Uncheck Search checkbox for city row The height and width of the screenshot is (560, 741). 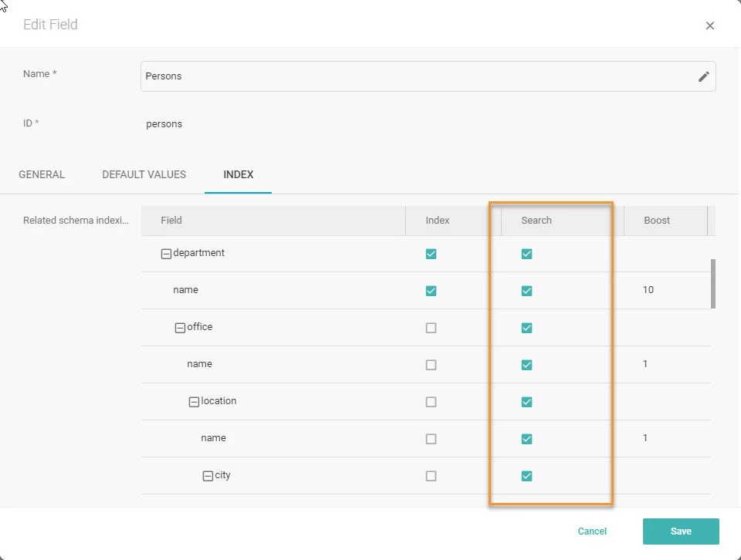(x=526, y=476)
